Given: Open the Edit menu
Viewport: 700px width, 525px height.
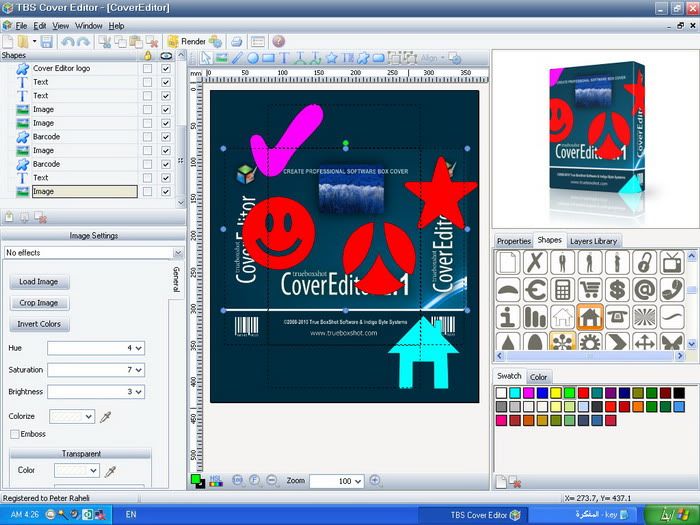Looking at the screenshot, I should coord(40,26).
